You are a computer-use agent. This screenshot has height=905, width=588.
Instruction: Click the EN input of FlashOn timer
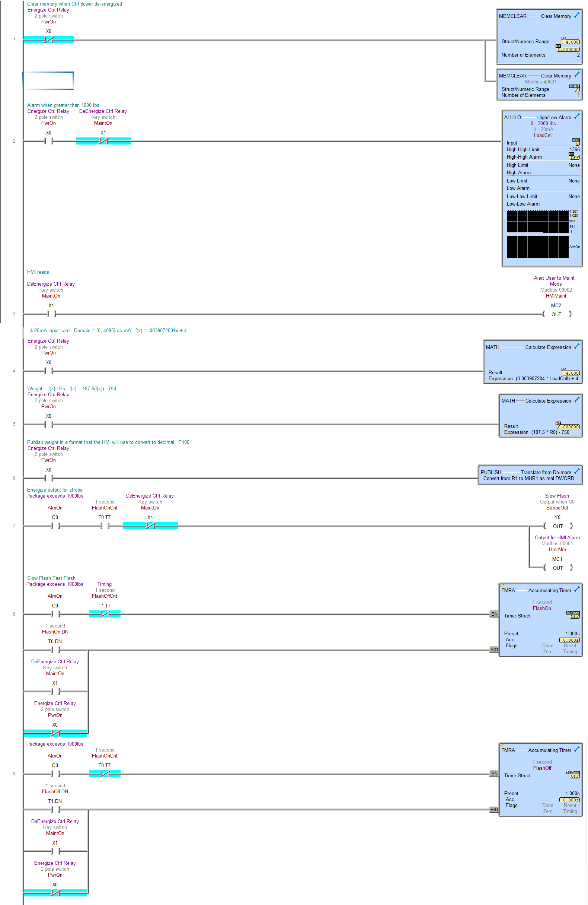494,614
